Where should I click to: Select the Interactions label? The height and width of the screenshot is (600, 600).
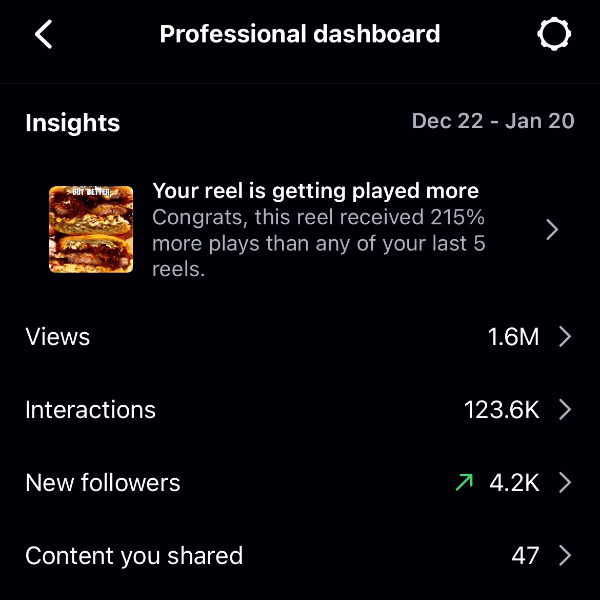91,410
